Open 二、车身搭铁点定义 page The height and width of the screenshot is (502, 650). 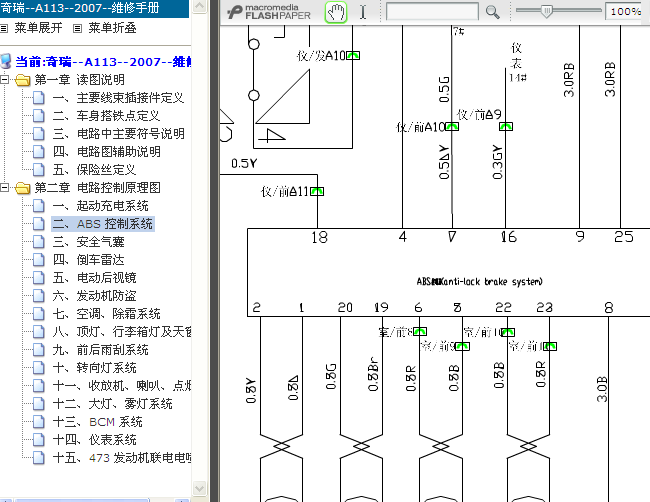pos(106,116)
